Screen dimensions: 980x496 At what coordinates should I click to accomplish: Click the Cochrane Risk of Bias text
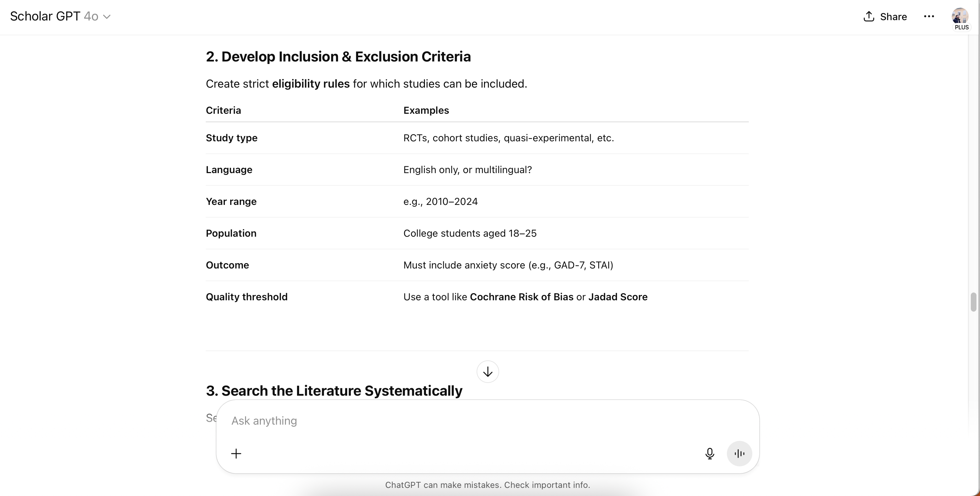pyautogui.click(x=522, y=297)
